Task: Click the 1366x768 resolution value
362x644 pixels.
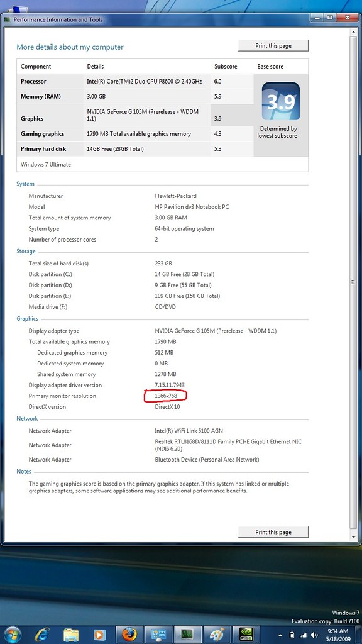Action: 166,396
